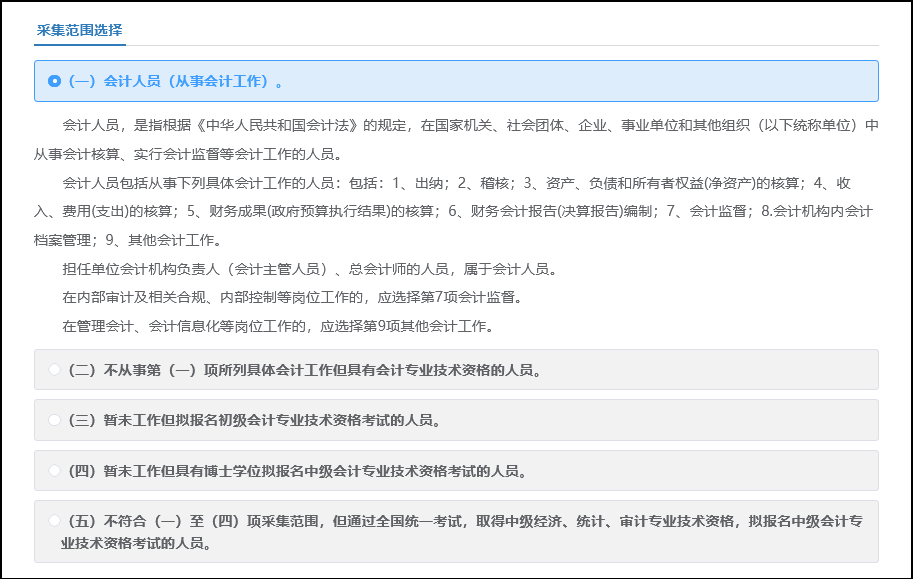Select the radio button for option (五)

[x=55, y=521]
